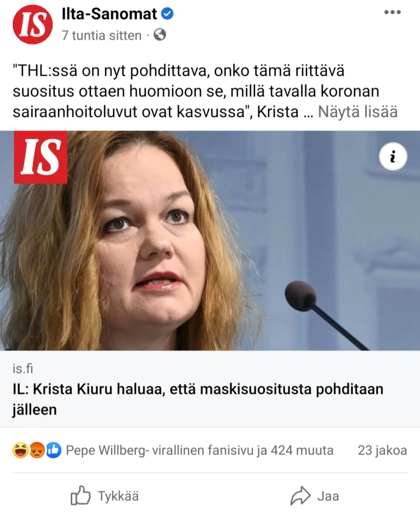View the list of 424 muuta reactions

click(x=200, y=450)
